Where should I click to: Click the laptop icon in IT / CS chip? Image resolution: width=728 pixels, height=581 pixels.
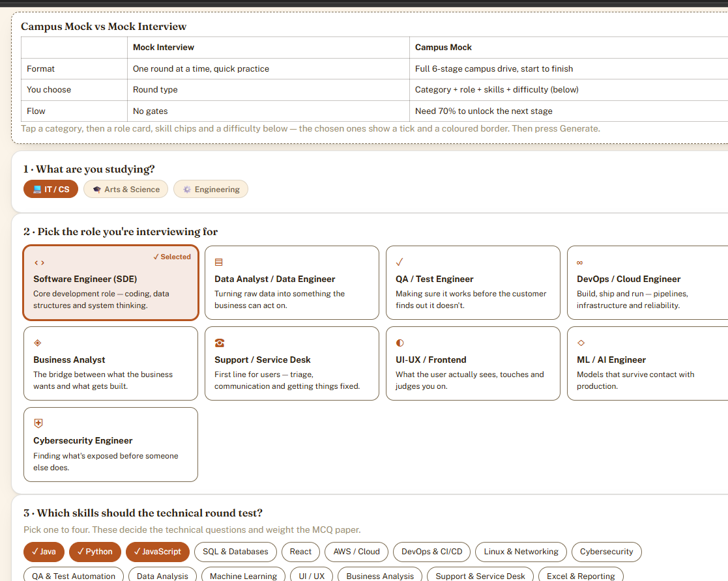[x=37, y=190]
